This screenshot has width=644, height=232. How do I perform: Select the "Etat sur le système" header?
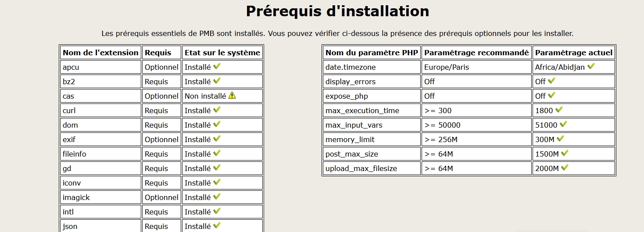[222, 53]
